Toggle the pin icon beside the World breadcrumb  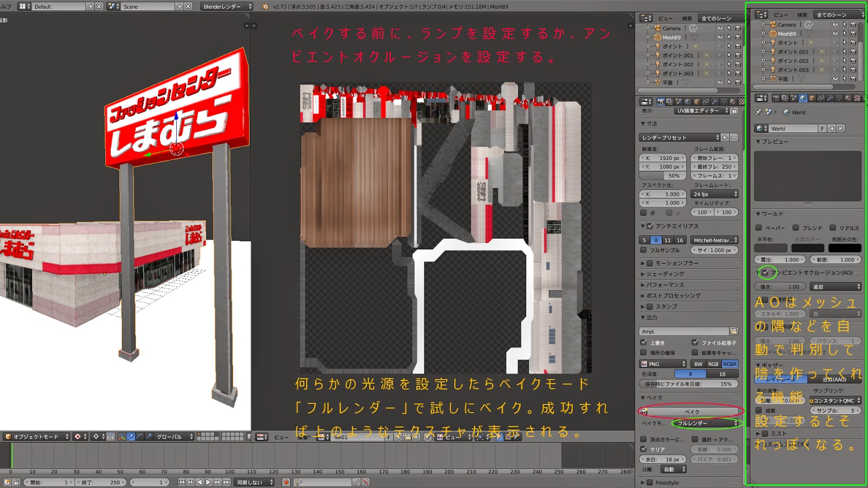tap(758, 112)
